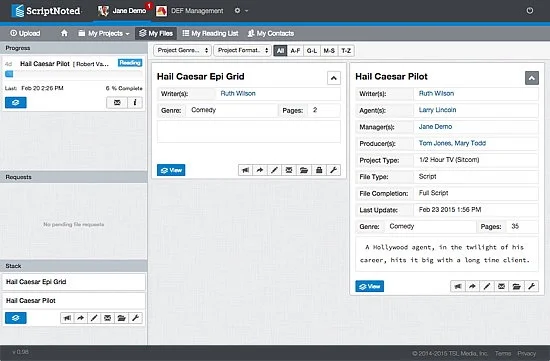Open agent Larry Lincoln link
The height and width of the screenshot is (361, 550).
(x=437, y=110)
